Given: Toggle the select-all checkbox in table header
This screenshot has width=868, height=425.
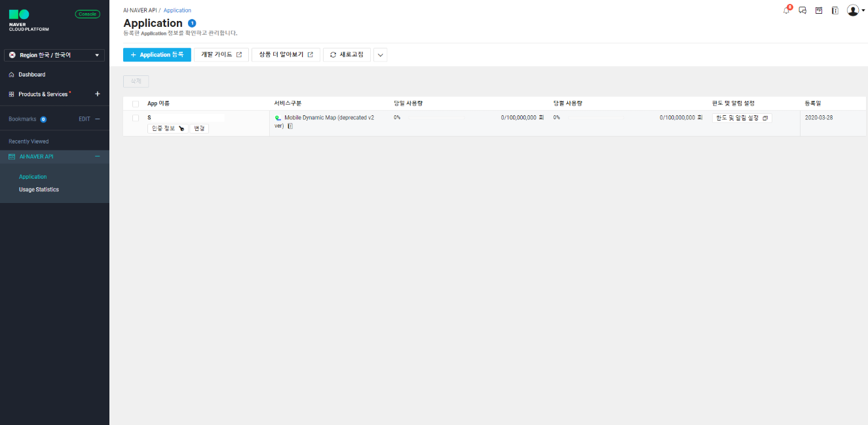Looking at the screenshot, I should pyautogui.click(x=136, y=103).
